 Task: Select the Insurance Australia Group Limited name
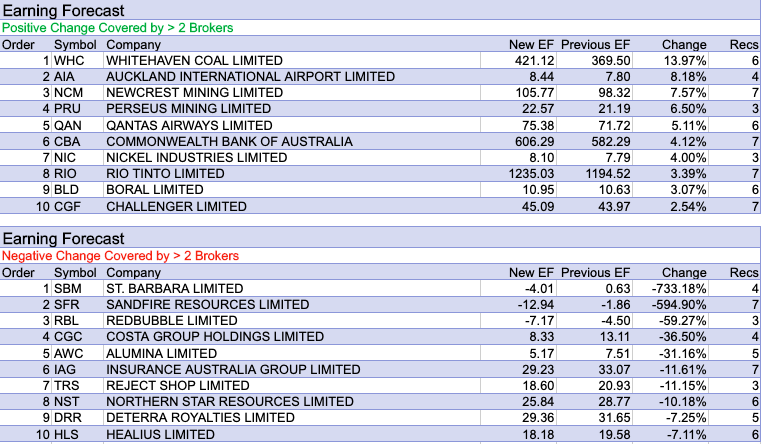(x=220, y=370)
